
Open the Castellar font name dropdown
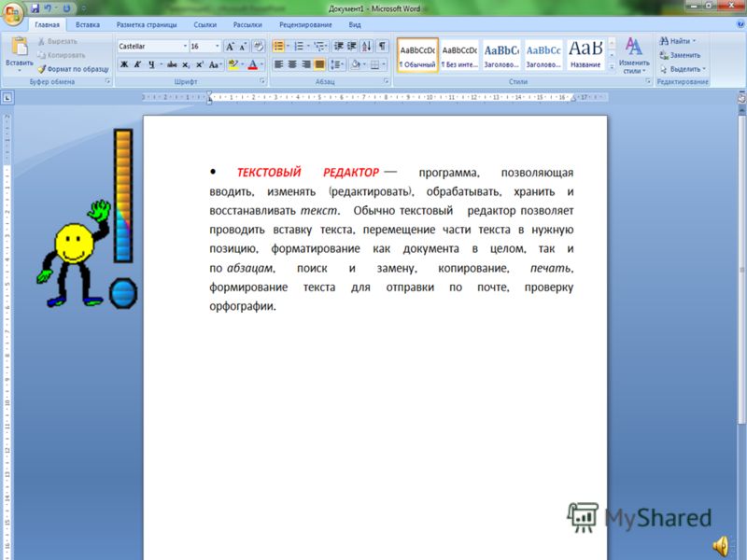pyautogui.click(x=185, y=46)
